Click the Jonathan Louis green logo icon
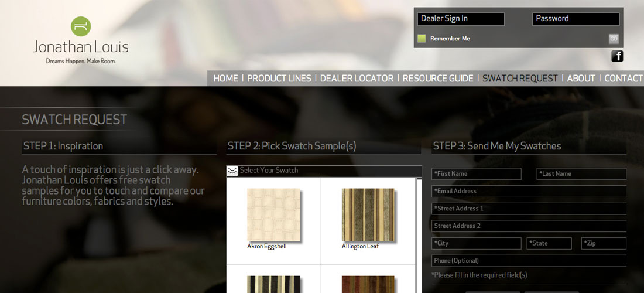Screen dimensions: 644x293 coord(81,26)
